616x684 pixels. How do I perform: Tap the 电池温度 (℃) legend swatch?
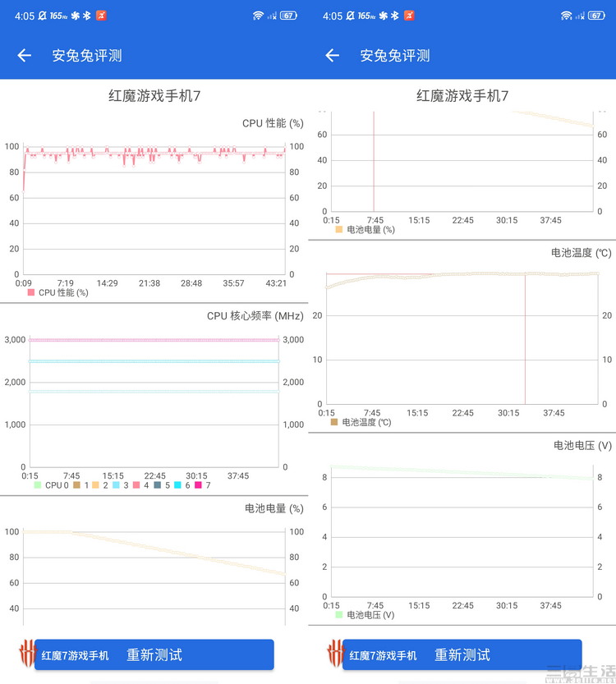pyautogui.click(x=334, y=422)
